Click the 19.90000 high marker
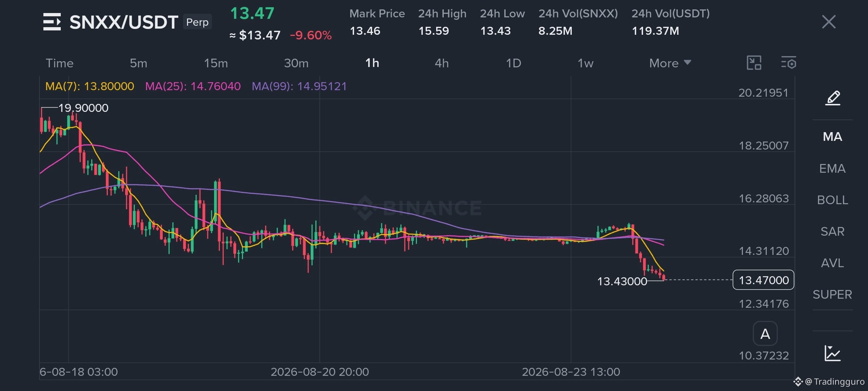Viewport: 868px width, 391px height. coord(83,108)
